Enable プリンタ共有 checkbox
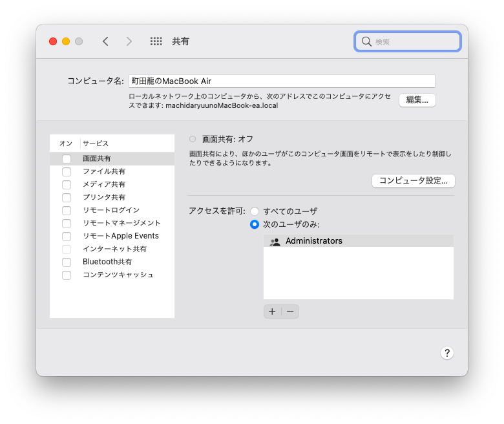The width and height of the screenshot is (504, 424). point(67,197)
